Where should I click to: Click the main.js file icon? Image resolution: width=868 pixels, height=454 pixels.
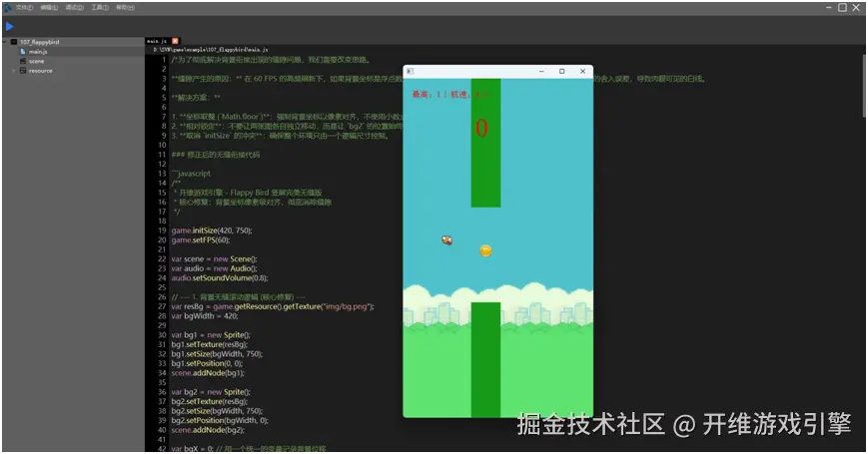tap(23, 52)
